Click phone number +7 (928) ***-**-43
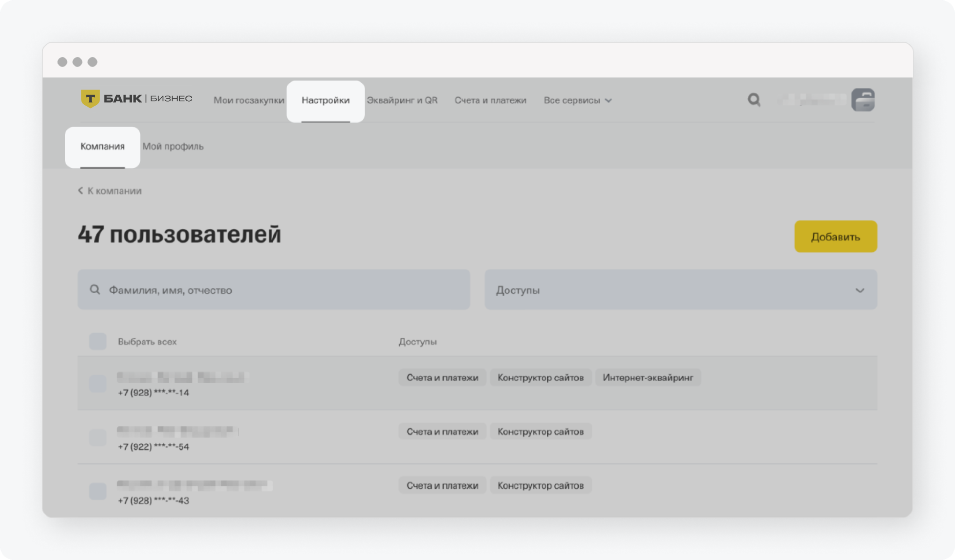Viewport: 955px width, 560px height. click(x=153, y=501)
